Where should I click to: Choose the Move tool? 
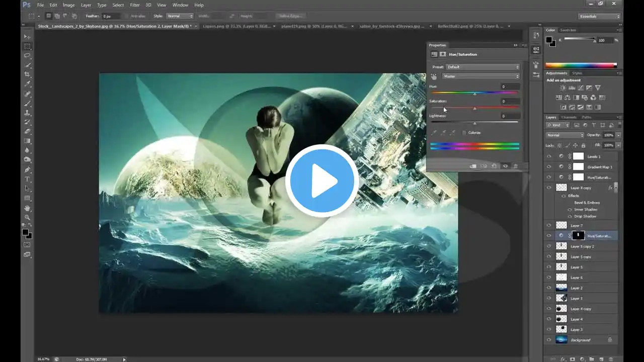click(x=27, y=37)
